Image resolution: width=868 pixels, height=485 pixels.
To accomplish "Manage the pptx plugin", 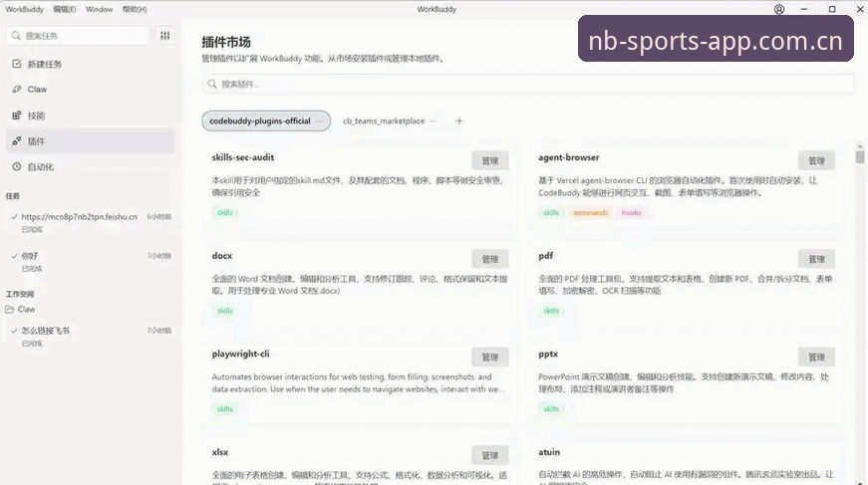I will (816, 358).
